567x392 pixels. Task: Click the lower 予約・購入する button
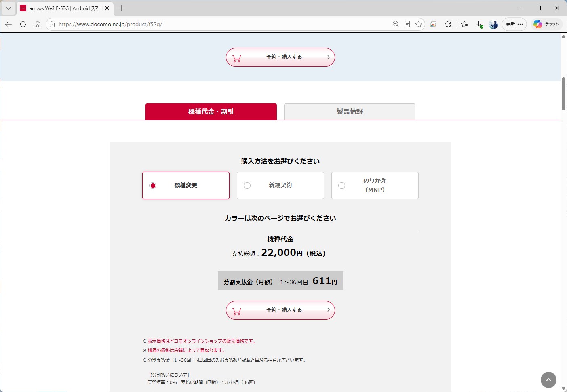click(280, 310)
